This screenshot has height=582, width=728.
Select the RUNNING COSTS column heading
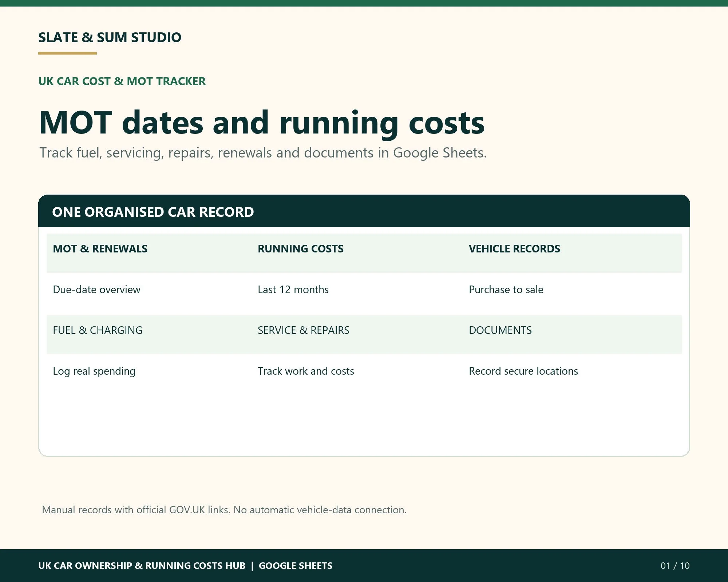tap(301, 249)
